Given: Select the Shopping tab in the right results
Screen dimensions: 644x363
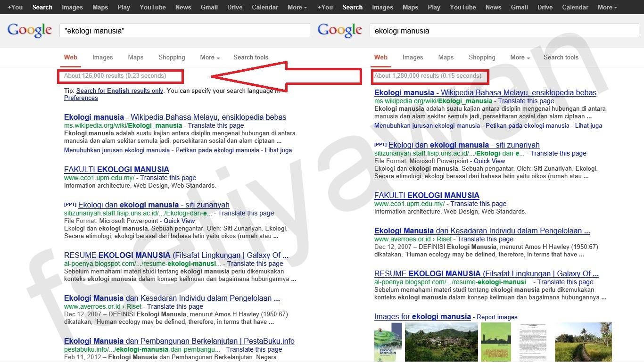Looking at the screenshot, I should (482, 57).
